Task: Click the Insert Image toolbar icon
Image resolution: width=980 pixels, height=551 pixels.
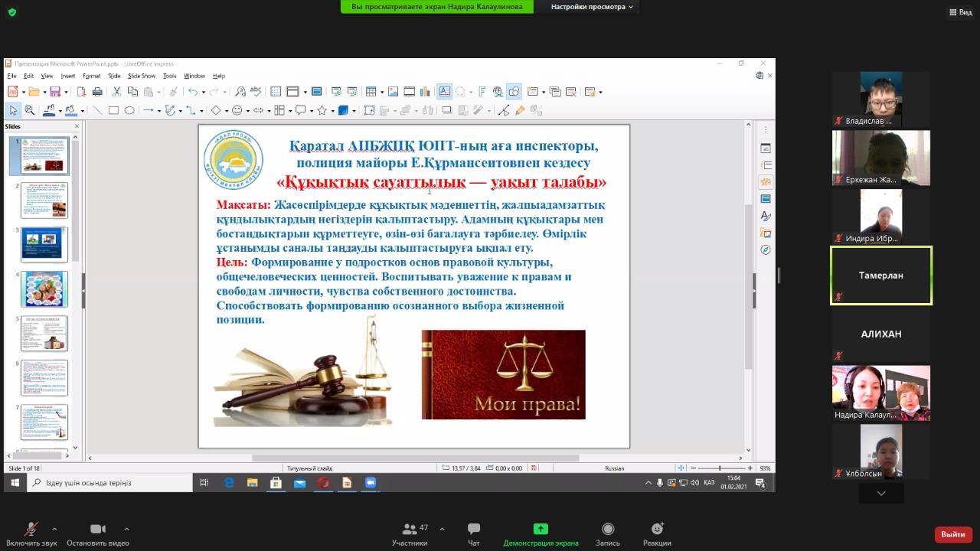Action: (393, 92)
